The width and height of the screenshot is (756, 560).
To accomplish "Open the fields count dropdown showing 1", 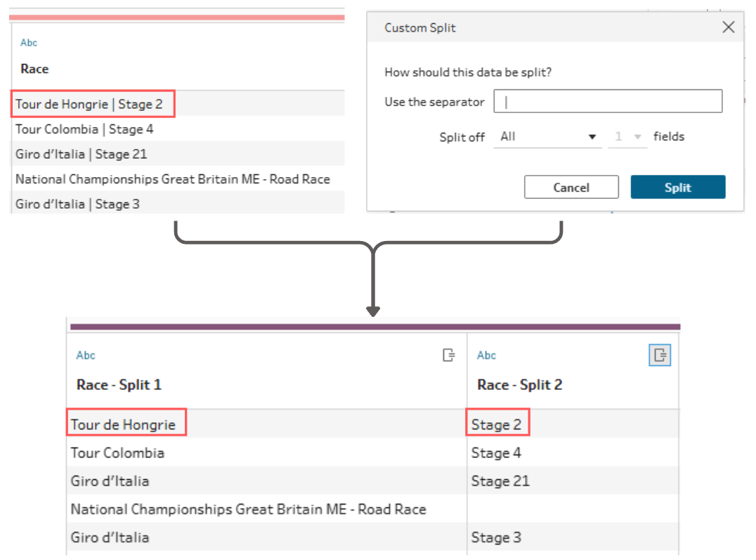I will click(627, 136).
